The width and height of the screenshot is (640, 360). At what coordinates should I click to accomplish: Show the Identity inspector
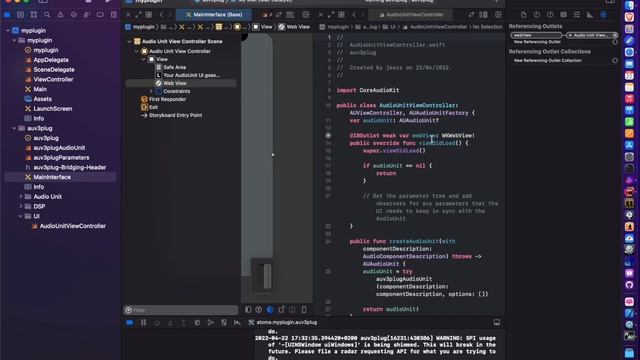564,15
